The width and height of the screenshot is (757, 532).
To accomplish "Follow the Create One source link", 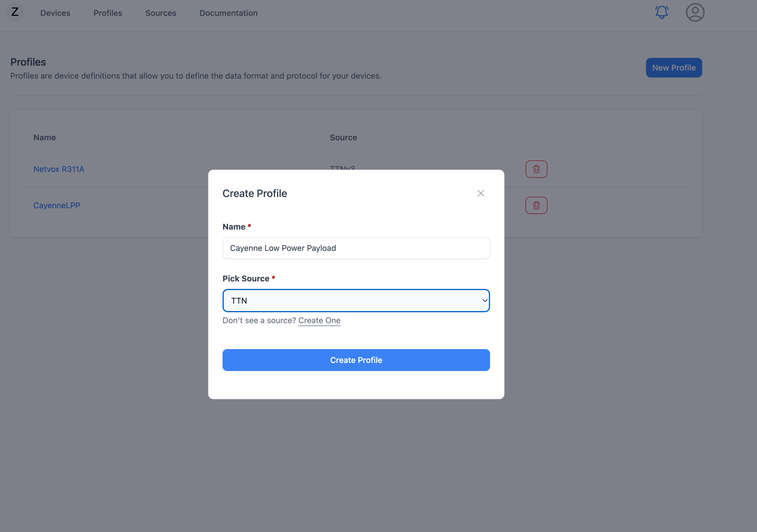I will point(319,320).
